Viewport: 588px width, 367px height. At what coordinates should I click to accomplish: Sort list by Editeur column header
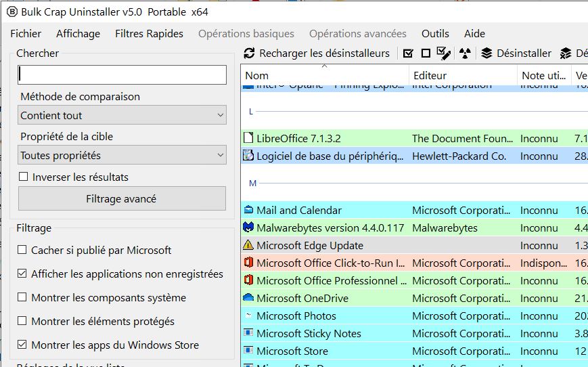[x=463, y=75]
